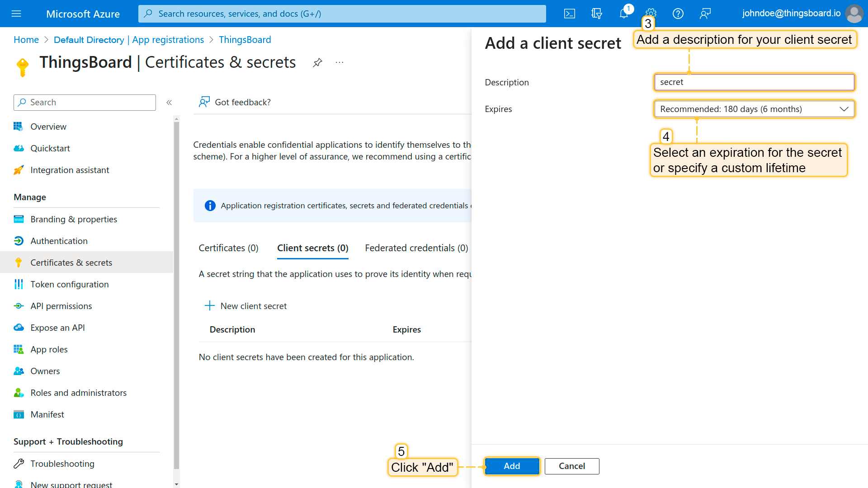This screenshot has width=868, height=488.
Task: Collapse the left sidebar with the chevron
Action: pos(169,103)
